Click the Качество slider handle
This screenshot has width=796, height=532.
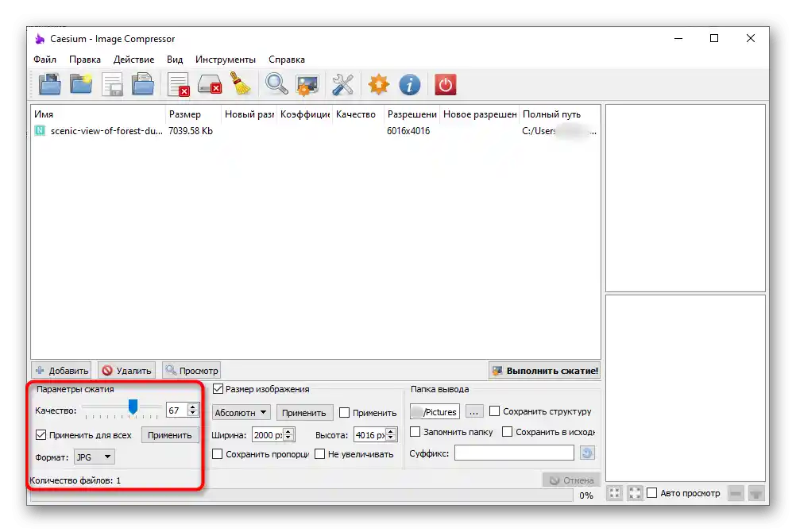[133, 407]
